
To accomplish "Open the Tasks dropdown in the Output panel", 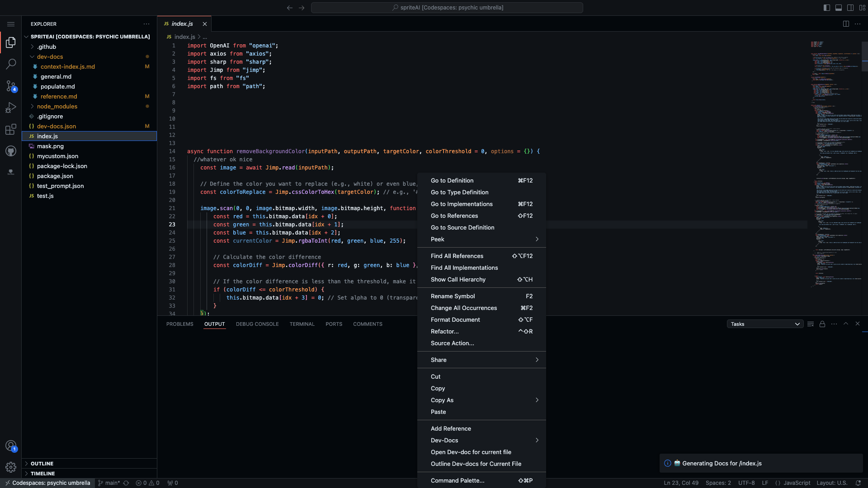I will coord(764,324).
